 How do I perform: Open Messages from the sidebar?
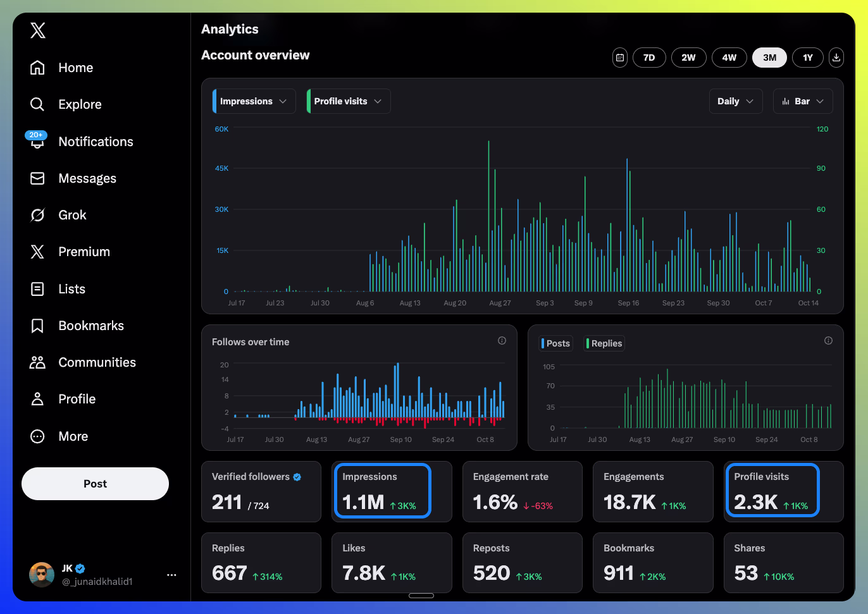[x=87, y=178]
